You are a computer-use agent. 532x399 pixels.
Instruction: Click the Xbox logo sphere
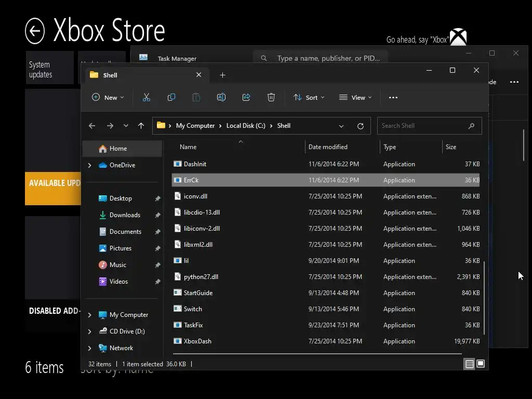tap(458, 37)
